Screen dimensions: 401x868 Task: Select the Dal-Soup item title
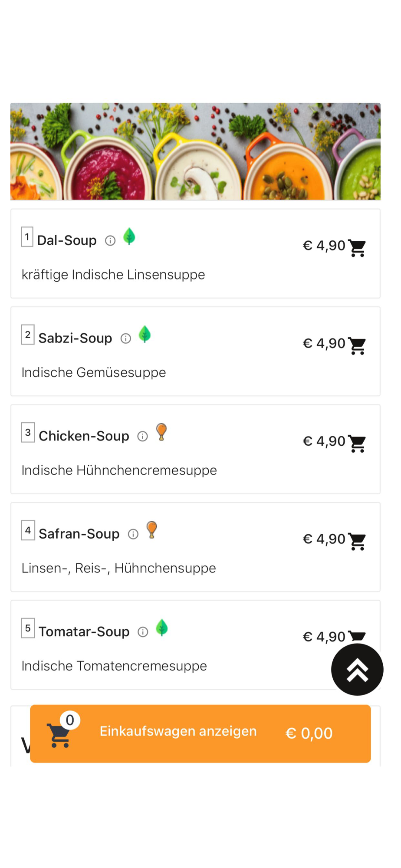pos(67,240)
